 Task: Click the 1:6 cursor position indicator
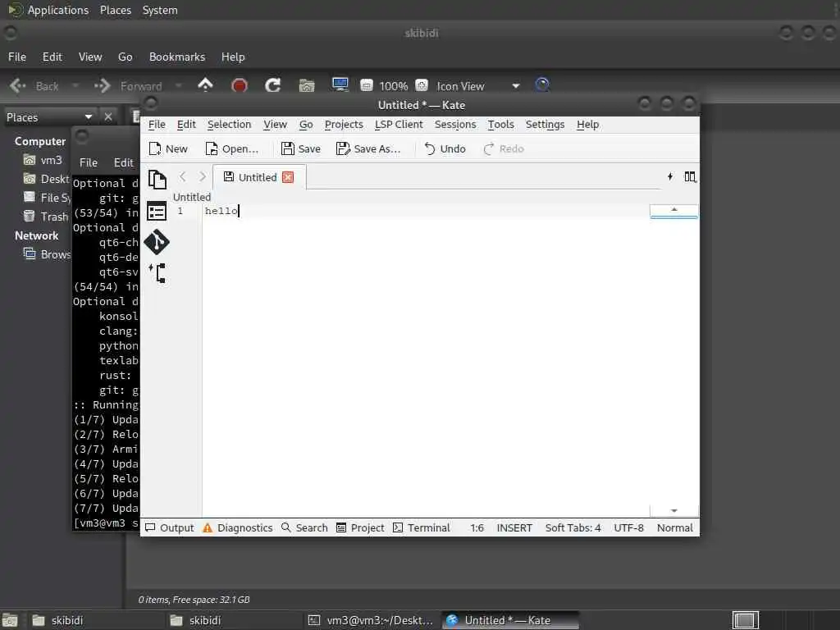point(477,527)
